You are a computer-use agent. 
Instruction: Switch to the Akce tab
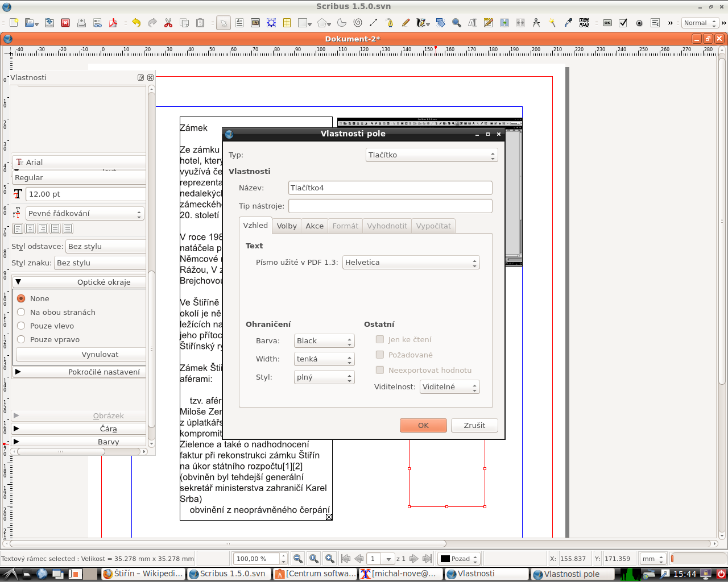click(315, 226)
